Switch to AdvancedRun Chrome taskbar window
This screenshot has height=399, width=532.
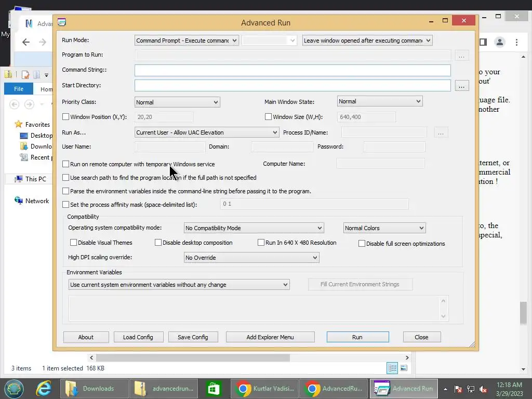point(334,389)
